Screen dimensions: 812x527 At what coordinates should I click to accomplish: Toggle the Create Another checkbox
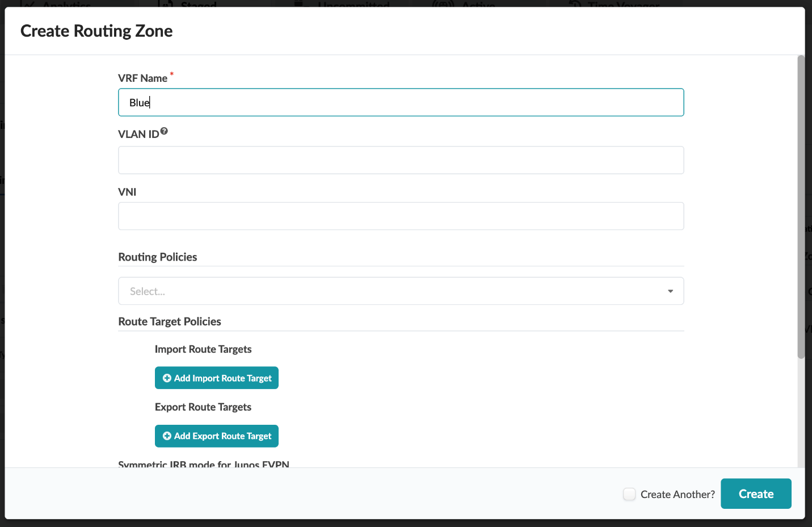pyautogui.click(x=629, y=494)
